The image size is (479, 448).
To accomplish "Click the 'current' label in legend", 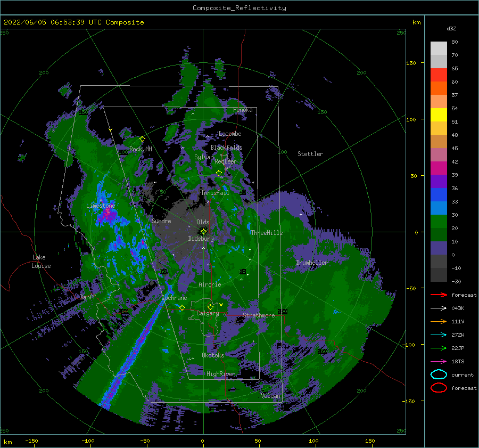I will [x=462, y=374].
